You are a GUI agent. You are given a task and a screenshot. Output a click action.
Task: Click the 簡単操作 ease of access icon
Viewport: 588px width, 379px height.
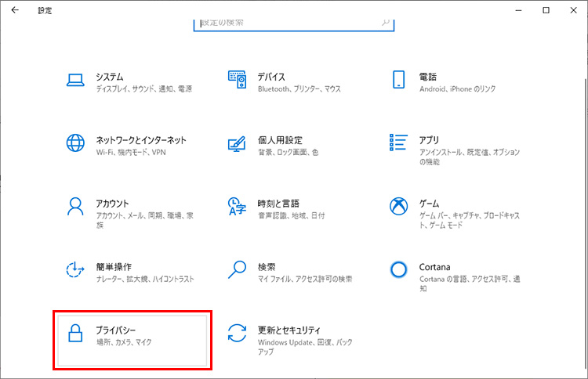tap(75, 270)
